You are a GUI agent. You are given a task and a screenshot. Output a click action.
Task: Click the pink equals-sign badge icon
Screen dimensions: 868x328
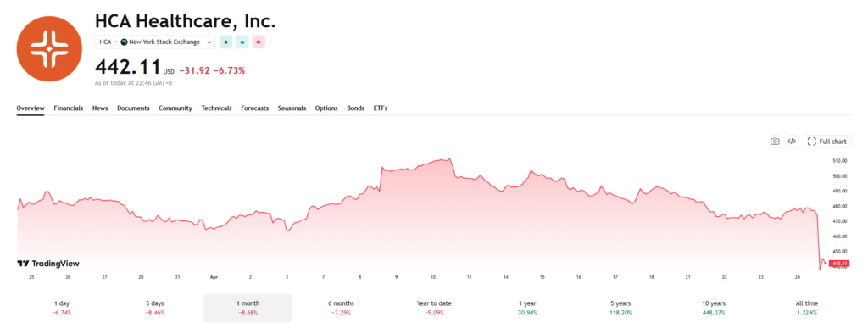click(x=259, y=42)
